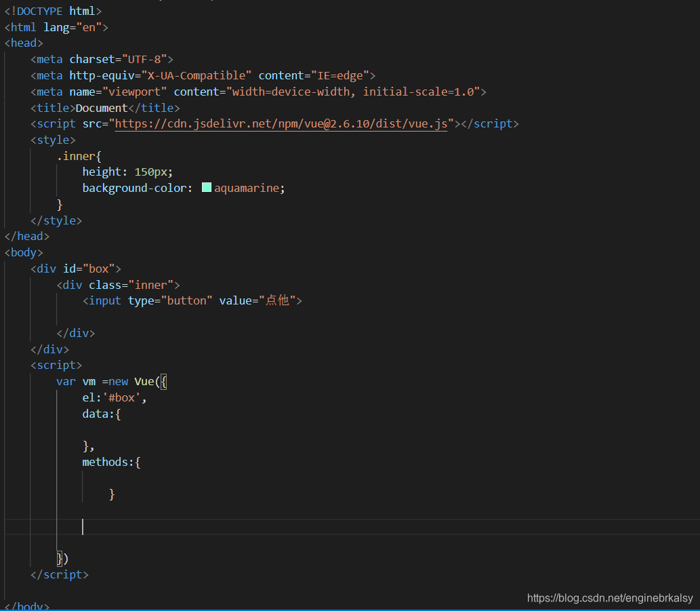Click the opening script tag in the body
Screen dimensions: 700x611
[56, 366]
